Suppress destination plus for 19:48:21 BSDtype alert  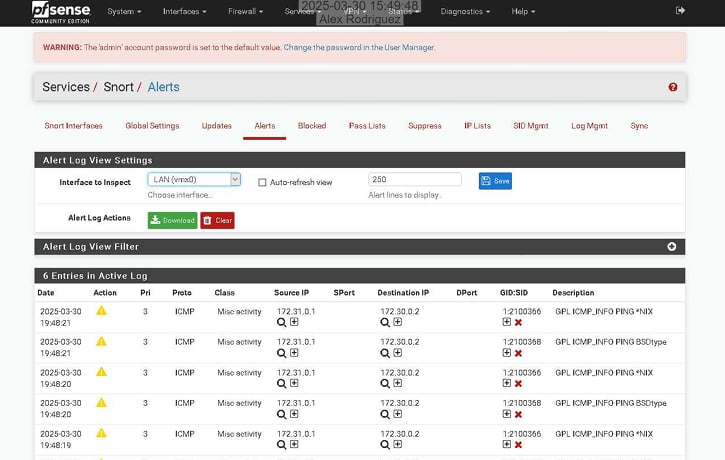[398, 353]
